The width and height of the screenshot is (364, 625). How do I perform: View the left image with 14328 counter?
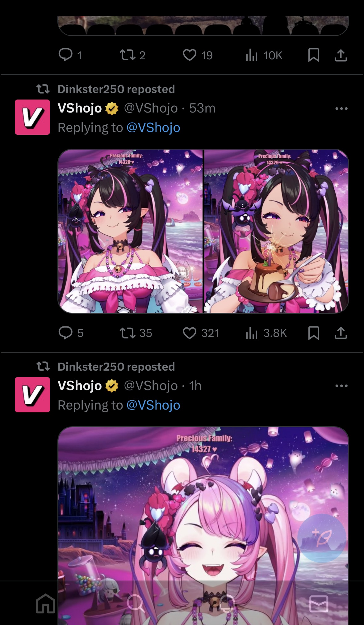(x=130, y=231)
